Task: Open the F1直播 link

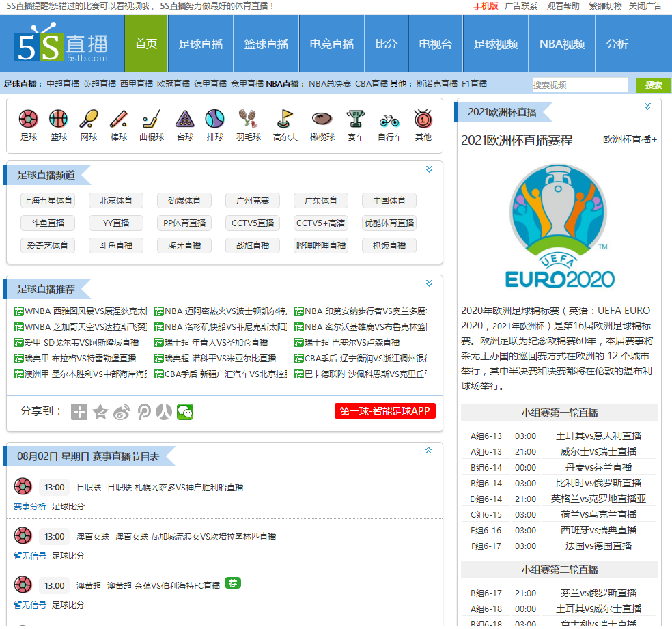Action: [474, 83]
